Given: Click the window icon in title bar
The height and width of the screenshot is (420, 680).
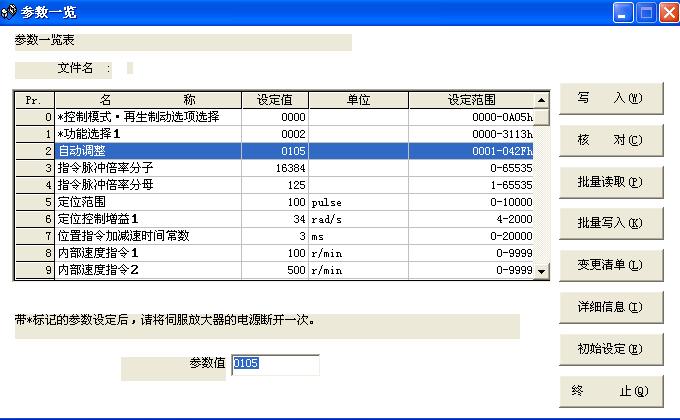Looking at the screenshot, I should [x=10, y=12].
